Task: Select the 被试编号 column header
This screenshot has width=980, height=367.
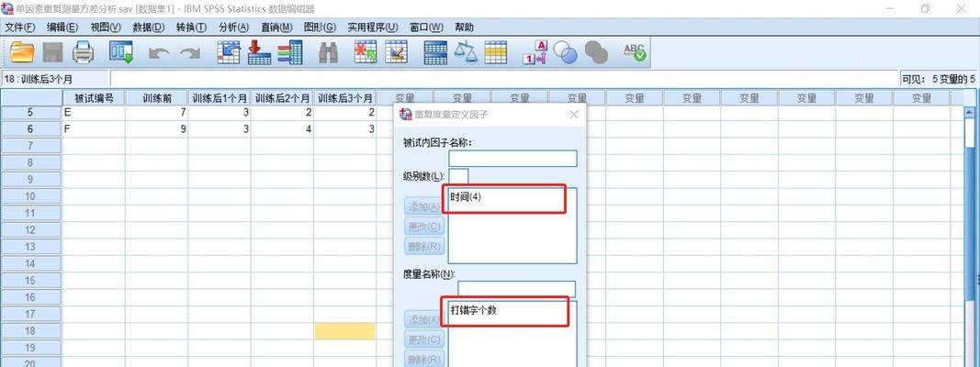Action: tap(94, 98)
